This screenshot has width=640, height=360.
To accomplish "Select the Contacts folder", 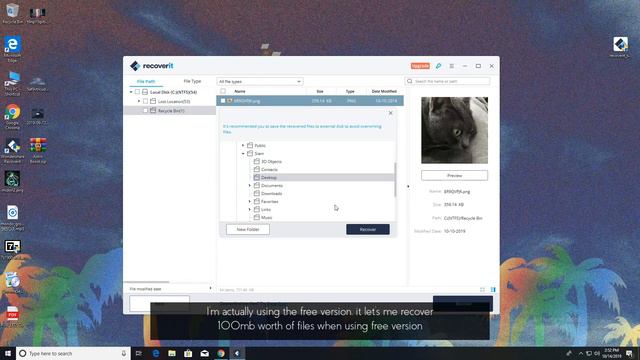I will (269, 169).
